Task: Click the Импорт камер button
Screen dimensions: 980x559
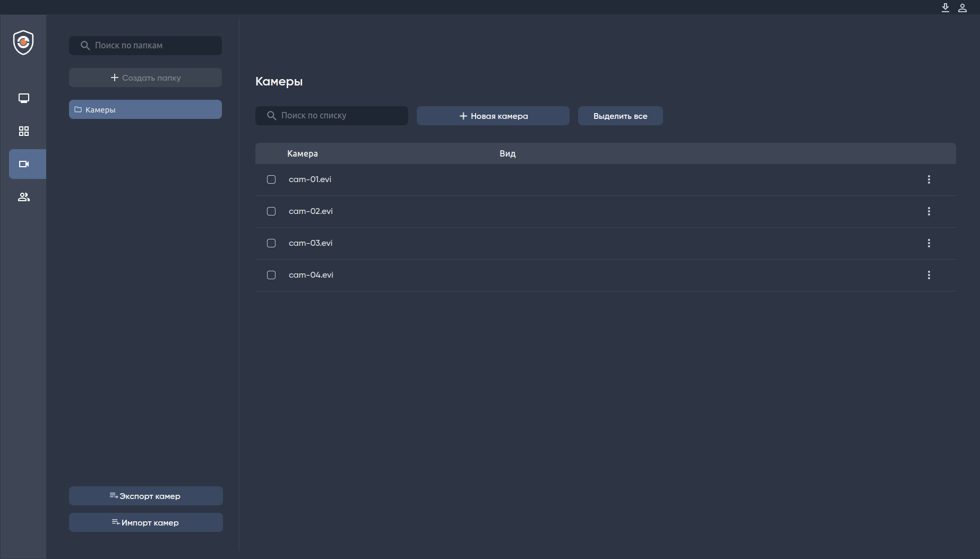Action: tap(146, 522)
